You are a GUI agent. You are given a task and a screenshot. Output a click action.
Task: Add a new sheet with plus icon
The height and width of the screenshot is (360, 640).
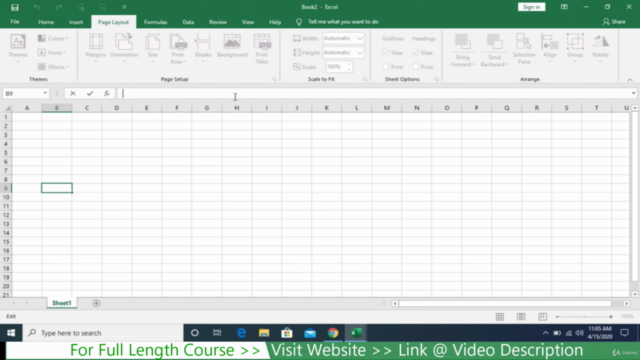tap(96, 303)
